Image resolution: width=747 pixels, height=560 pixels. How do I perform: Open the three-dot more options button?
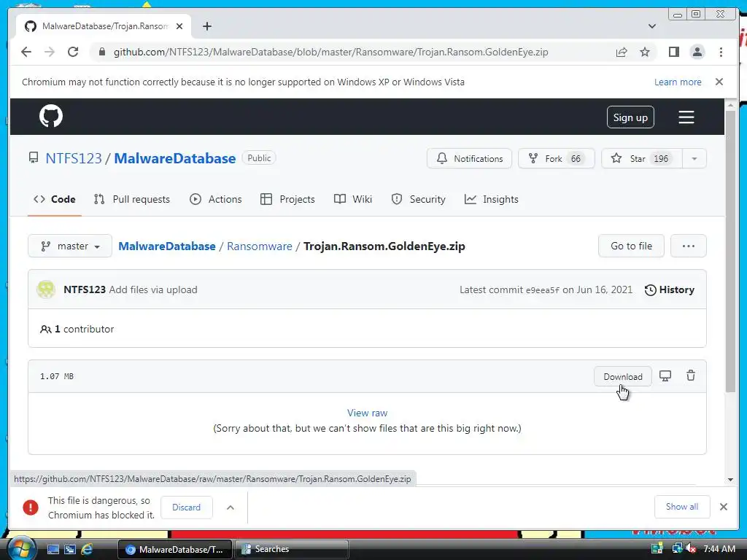click(689, 246)
